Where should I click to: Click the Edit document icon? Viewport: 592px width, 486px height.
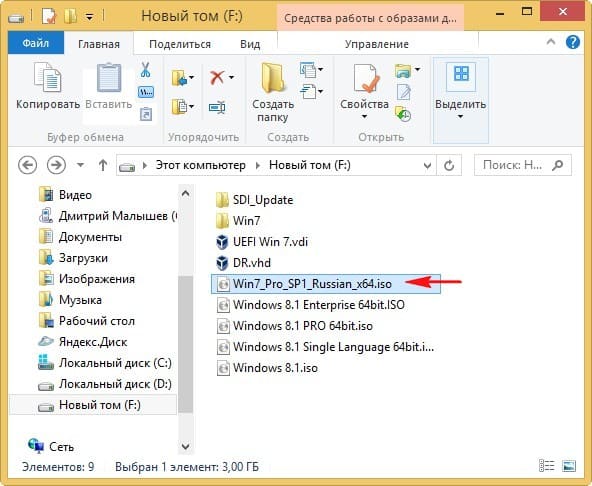pos(404,92)
